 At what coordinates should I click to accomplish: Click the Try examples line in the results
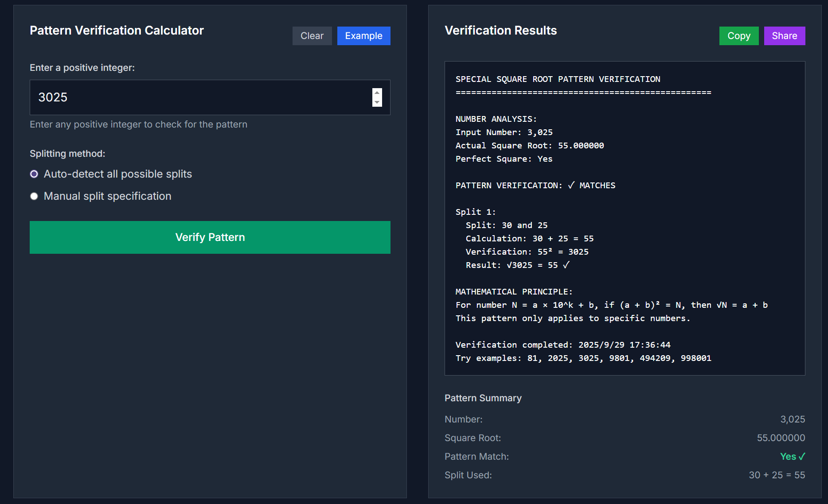583,358
